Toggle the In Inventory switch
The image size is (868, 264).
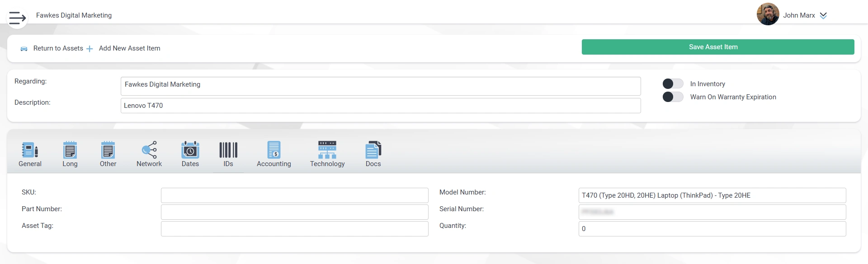click(673, 84)
